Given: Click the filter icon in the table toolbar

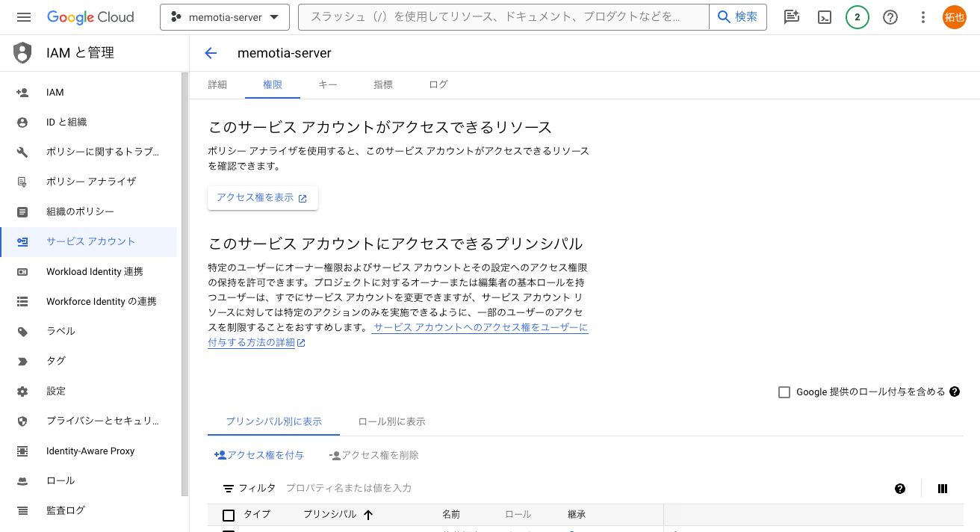Looking at the screenshot, I should point(229,488).
